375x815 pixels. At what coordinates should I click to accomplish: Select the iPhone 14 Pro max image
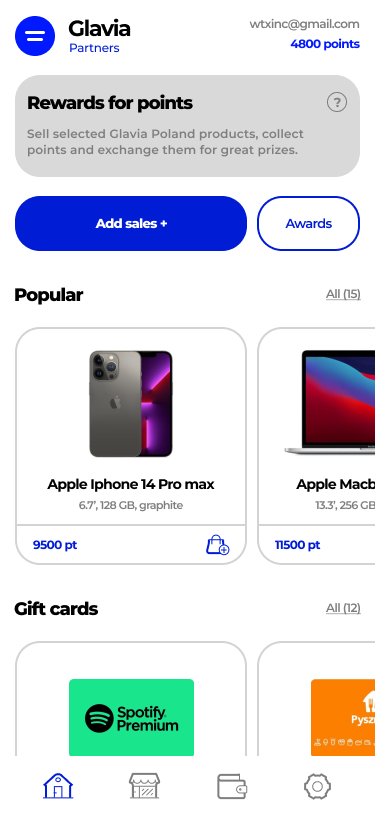tap(131, 404)
